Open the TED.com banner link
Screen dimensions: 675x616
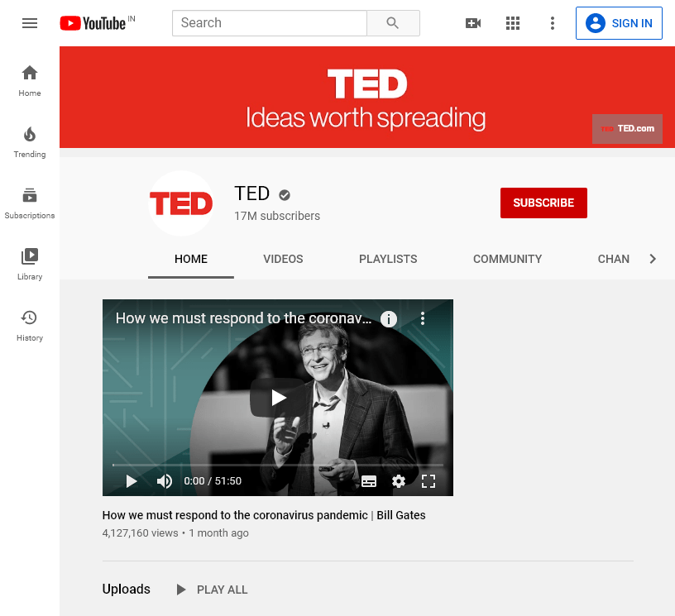tap(627, 129)
